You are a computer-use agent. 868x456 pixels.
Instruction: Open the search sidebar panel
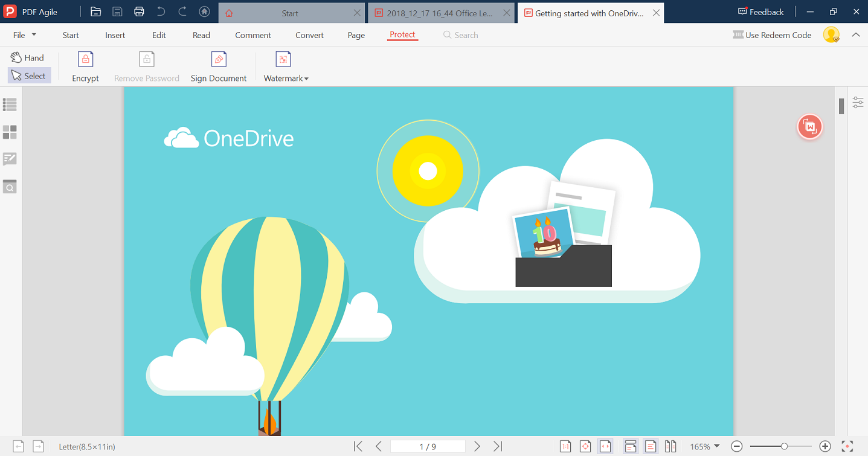tap(10, 187)
